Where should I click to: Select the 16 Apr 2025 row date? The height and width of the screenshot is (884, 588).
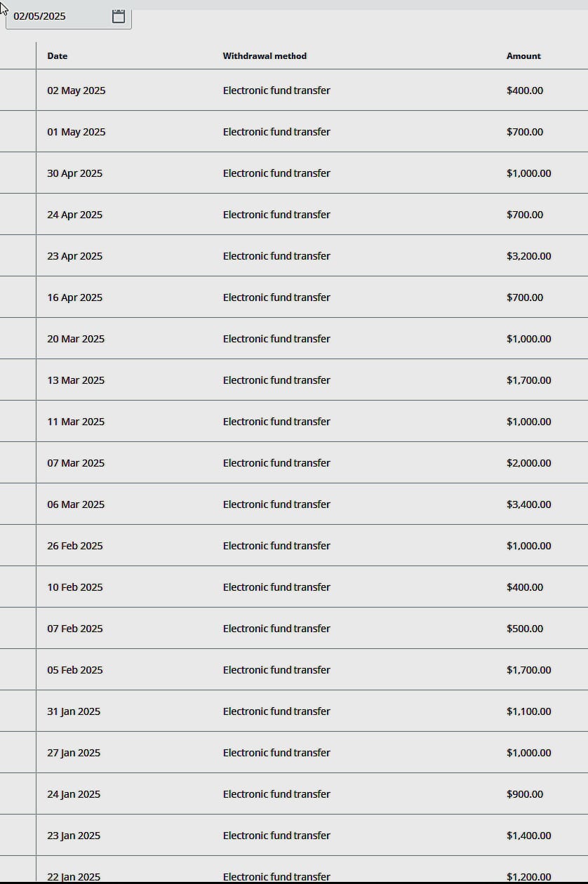(74, 297)
